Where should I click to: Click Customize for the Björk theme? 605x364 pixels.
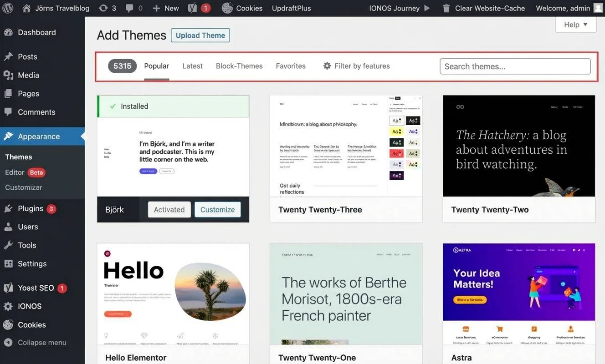pyautogui.click(x=217, y=210)
